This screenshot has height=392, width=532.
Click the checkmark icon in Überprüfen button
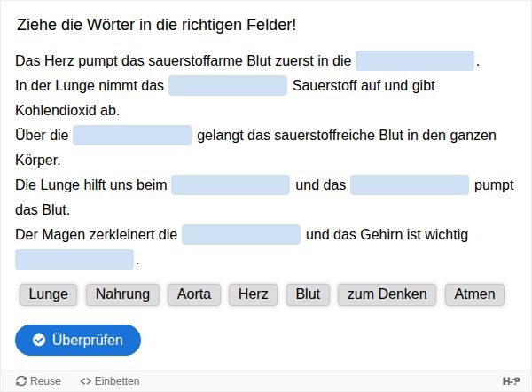coord(39,340)
